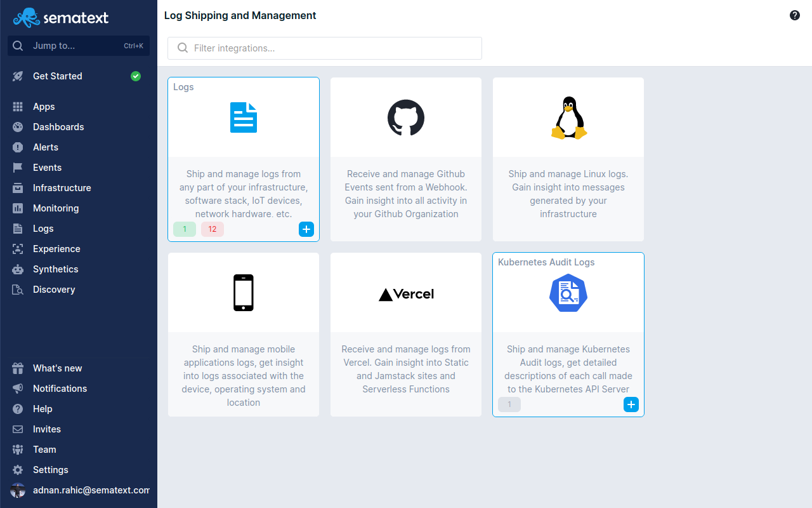
Task: Click the gray badge 1 on Kubernetes card
Action: click(509, 404)
